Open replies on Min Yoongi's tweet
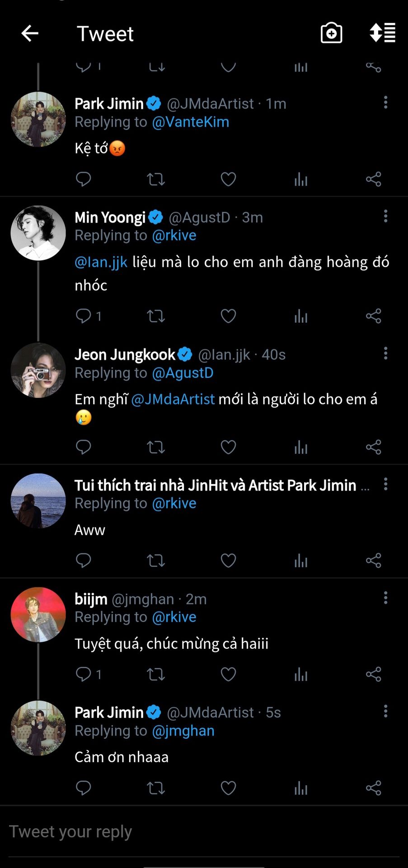 pos(84,316)
